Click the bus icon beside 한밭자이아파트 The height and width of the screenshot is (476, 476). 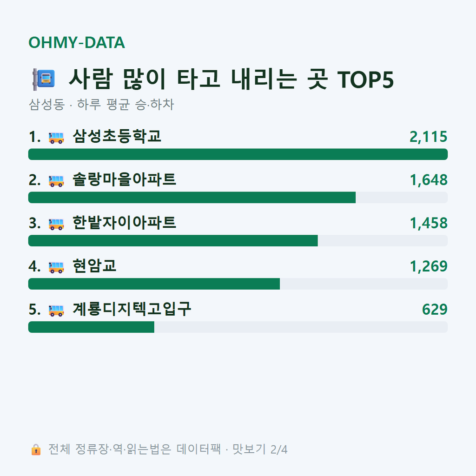pyautogui.click(x=56, y=224)
